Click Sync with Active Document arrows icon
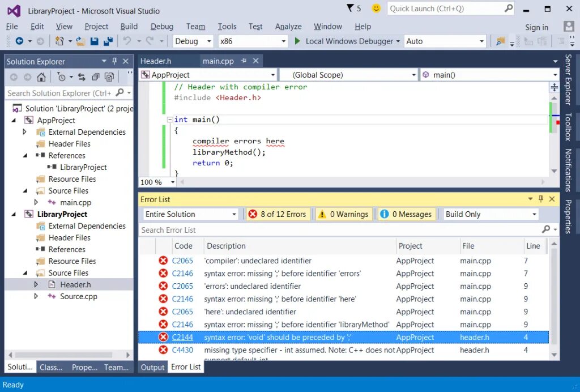 (82, 77)
